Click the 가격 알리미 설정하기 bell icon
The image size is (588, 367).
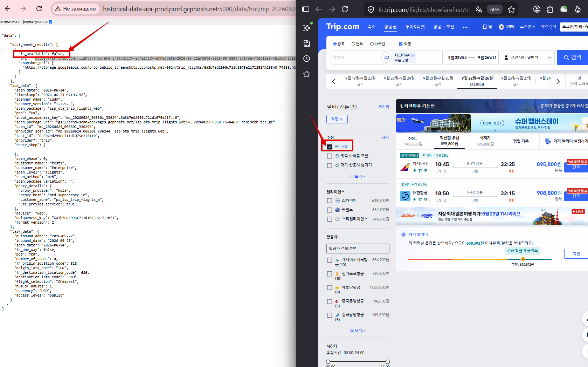[548, 141]
